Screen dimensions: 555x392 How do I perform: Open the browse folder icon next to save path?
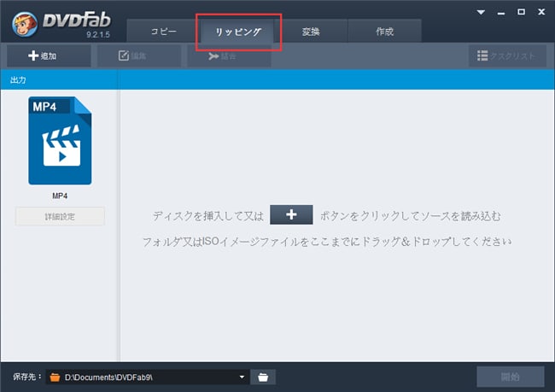tap(264, 377)
